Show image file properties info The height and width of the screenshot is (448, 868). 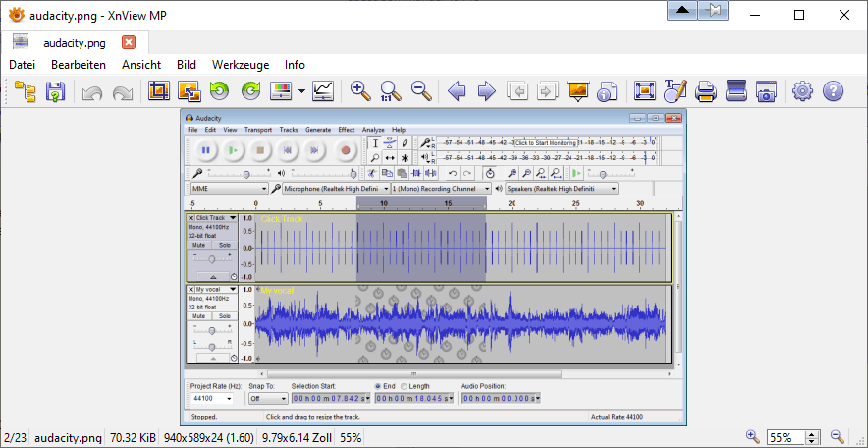click(x=606, y=91)
